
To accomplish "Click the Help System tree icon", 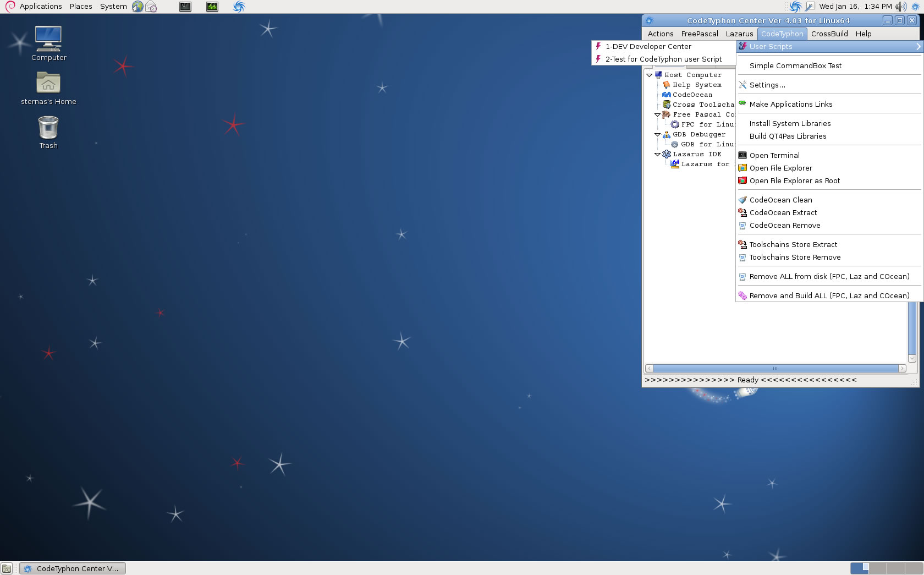I will click(667, 85).
